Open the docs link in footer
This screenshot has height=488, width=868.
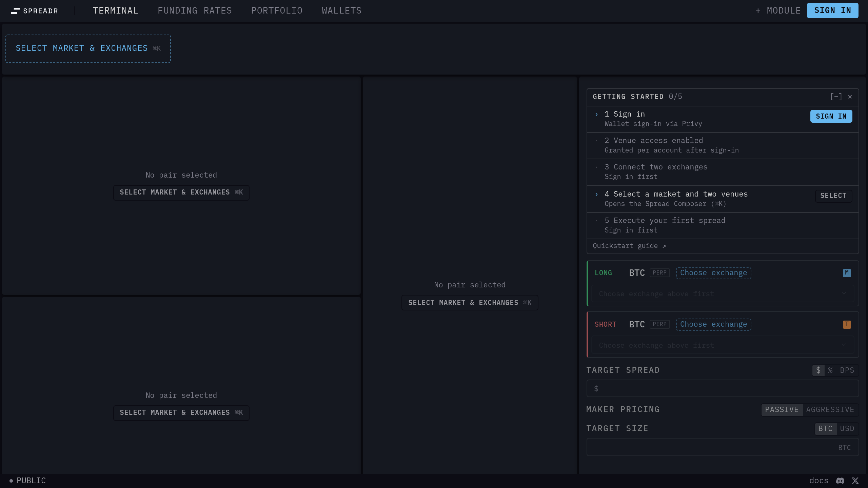point(819,481)
